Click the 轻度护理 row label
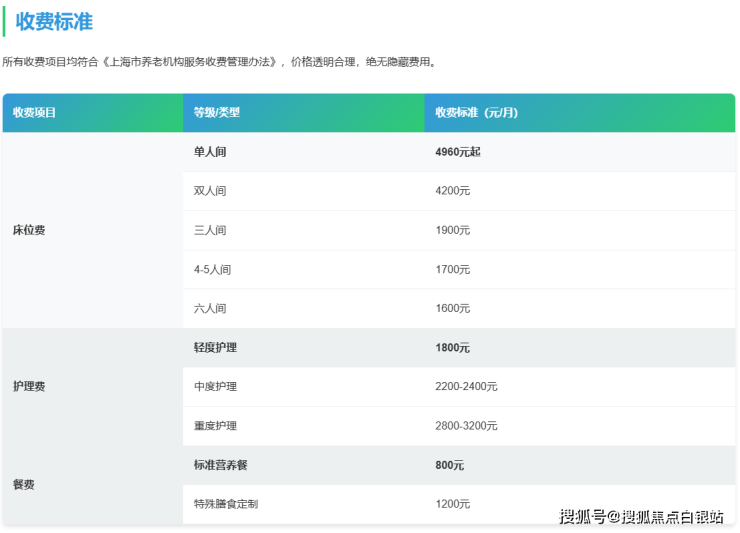Image resolution: width=740 pixels, height=533 pixels. 215,348
